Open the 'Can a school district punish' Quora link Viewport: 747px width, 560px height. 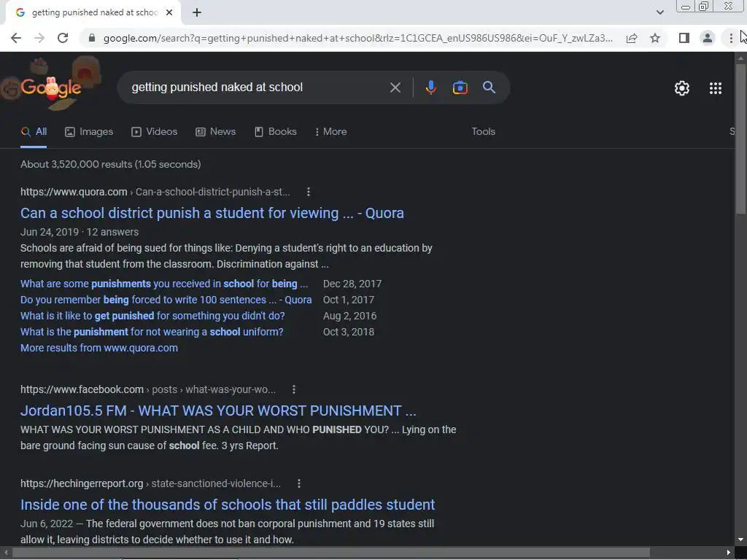click(212, 213)
